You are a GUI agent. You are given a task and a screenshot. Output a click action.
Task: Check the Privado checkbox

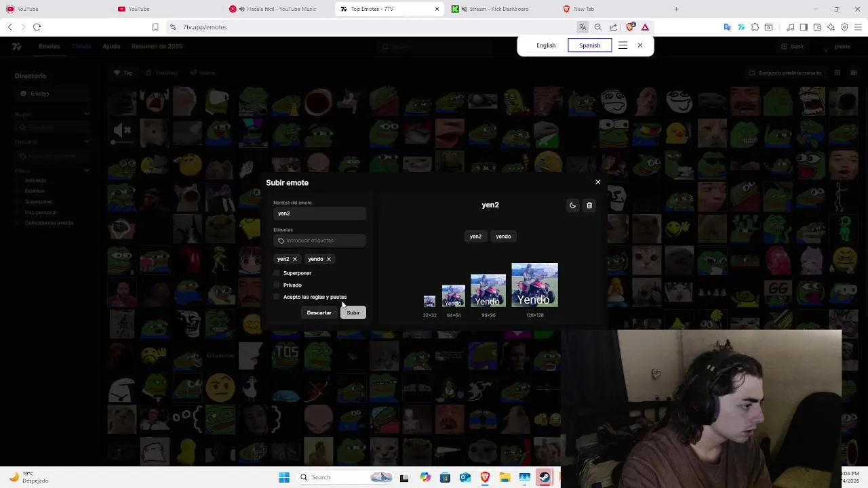[277, 285]
